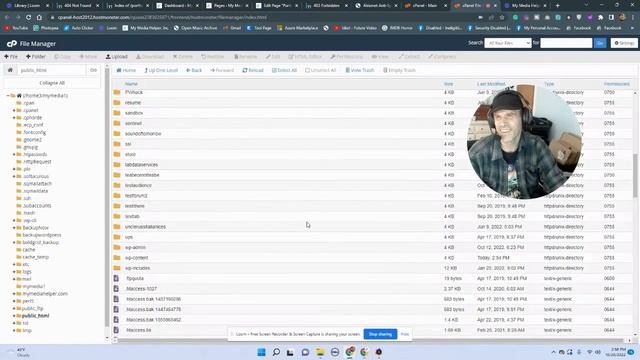Image resolution: width=640 pixels, height=360 pixels.
Task: Click the Stop sharing button in Loom bar
Action: [380, 334]
